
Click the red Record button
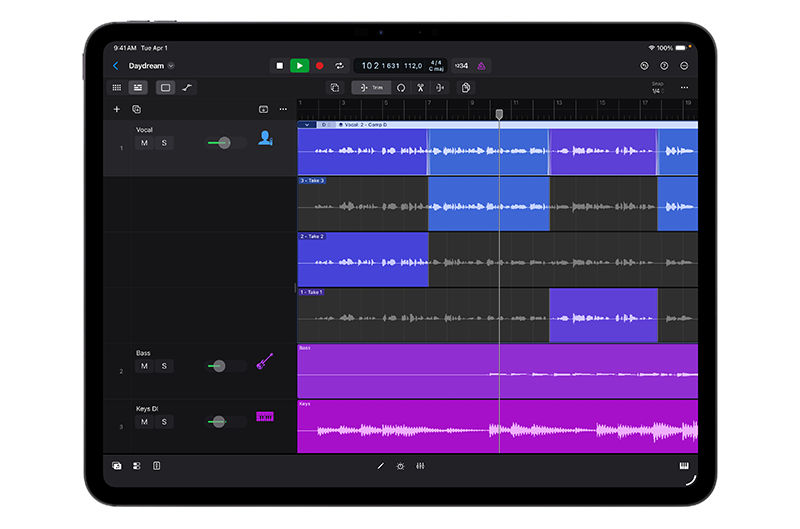click(x=320, y=66)
